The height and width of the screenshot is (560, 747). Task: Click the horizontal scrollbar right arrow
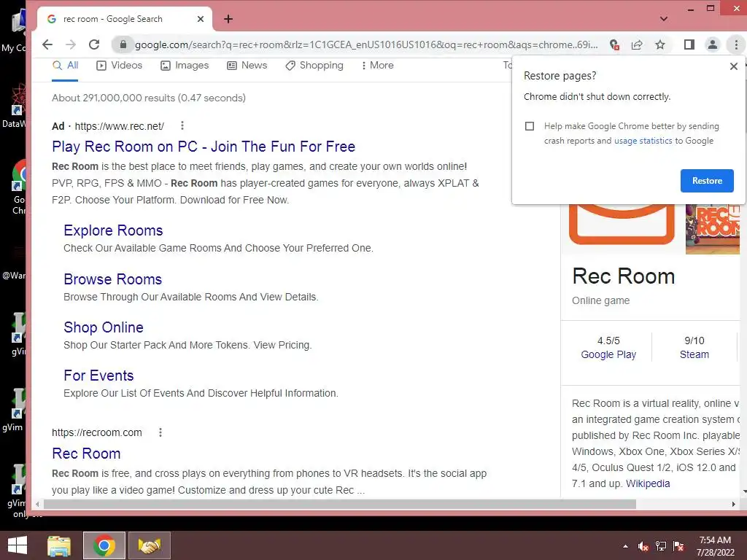point(734,504)
